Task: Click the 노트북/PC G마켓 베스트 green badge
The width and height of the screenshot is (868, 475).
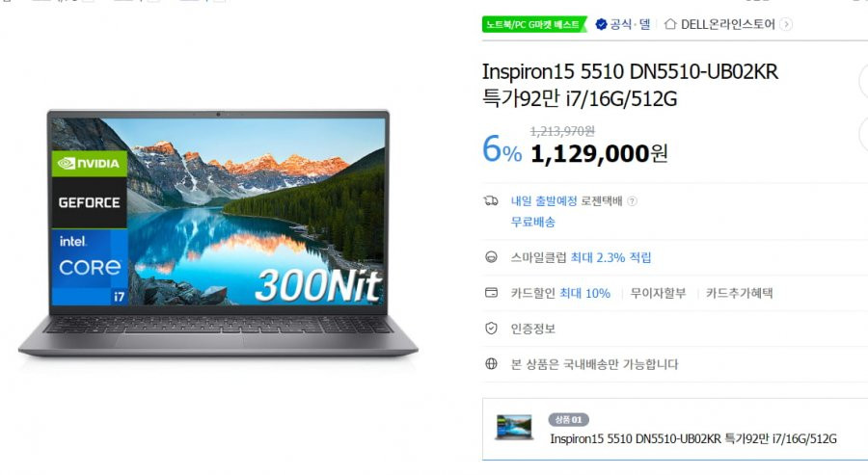Action: [533, 24]
